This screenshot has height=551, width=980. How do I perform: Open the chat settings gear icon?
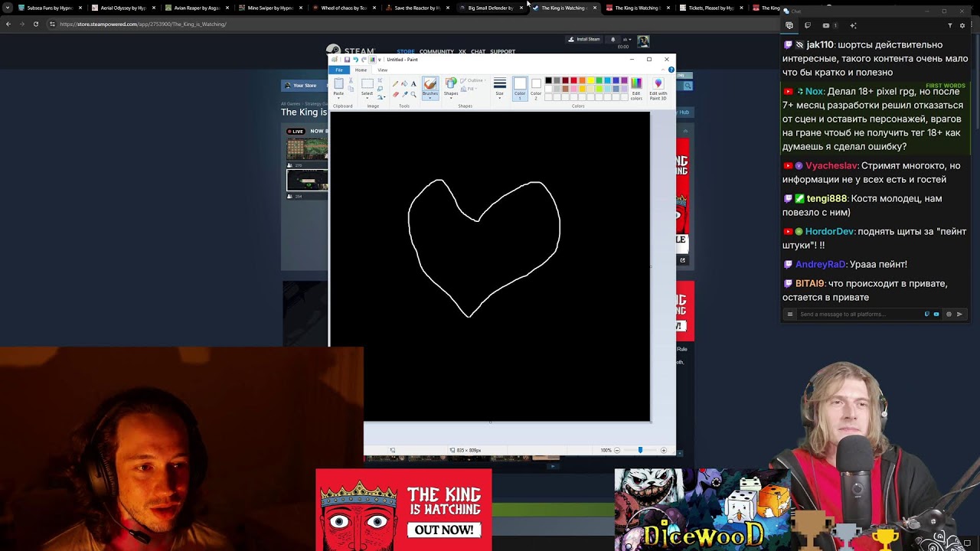962,25
